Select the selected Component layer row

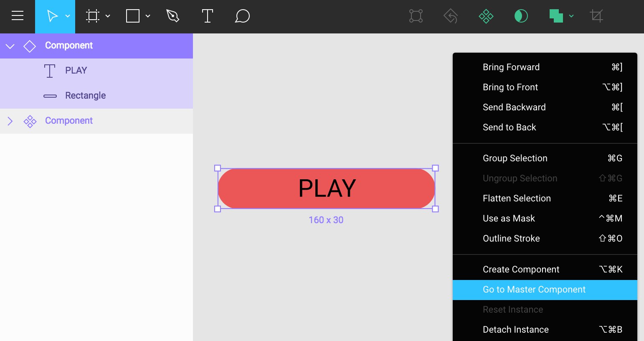coord(96,46)
